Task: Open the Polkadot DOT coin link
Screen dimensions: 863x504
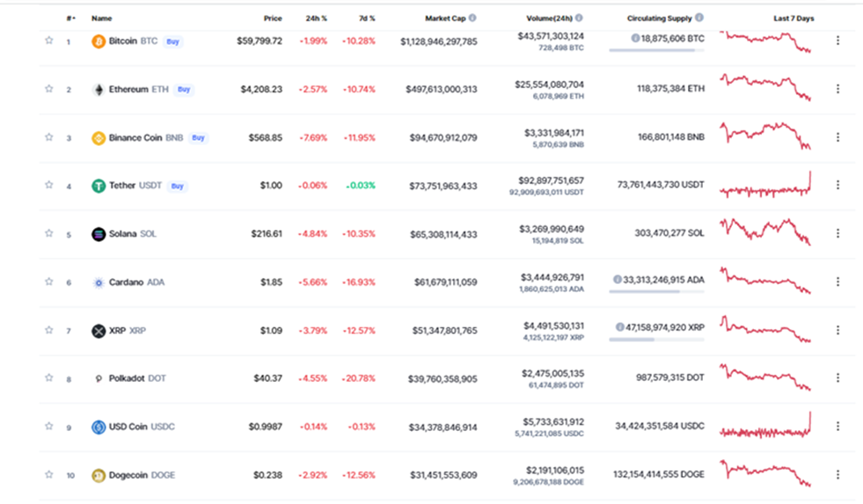Action: (x=137, y=378)
